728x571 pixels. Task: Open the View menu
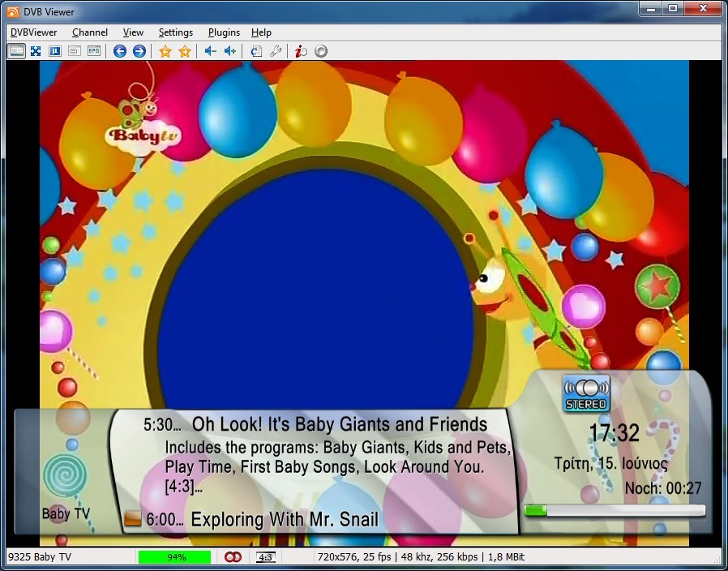coord(133,32)
